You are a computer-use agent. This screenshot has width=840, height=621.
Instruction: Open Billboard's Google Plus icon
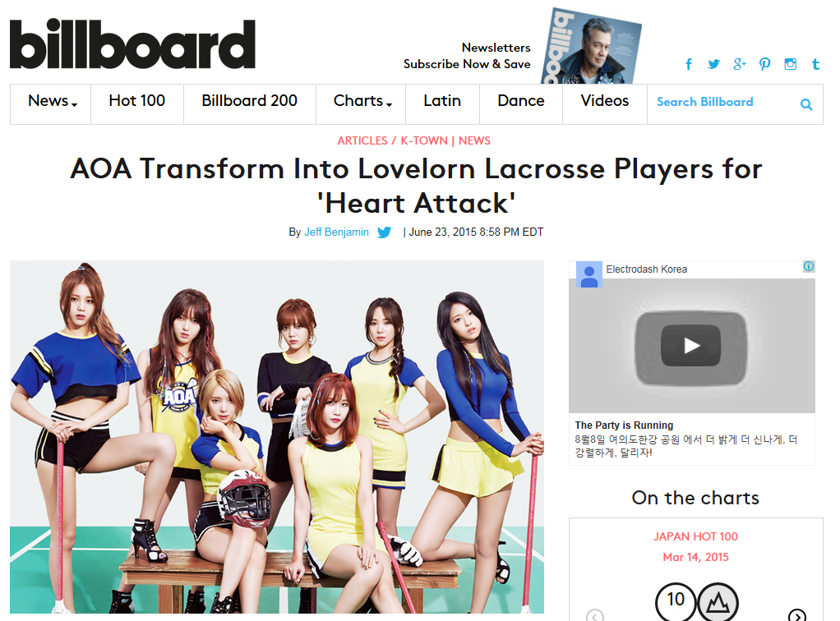click(x=739, y=64)
